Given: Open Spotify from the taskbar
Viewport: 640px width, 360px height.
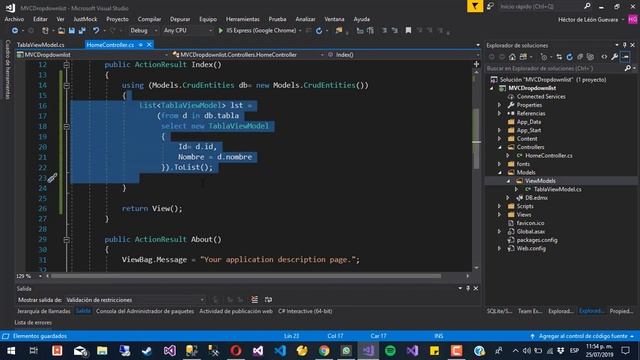Looking at the screenshot, I should pyautogui.click(x=390, y=351).
